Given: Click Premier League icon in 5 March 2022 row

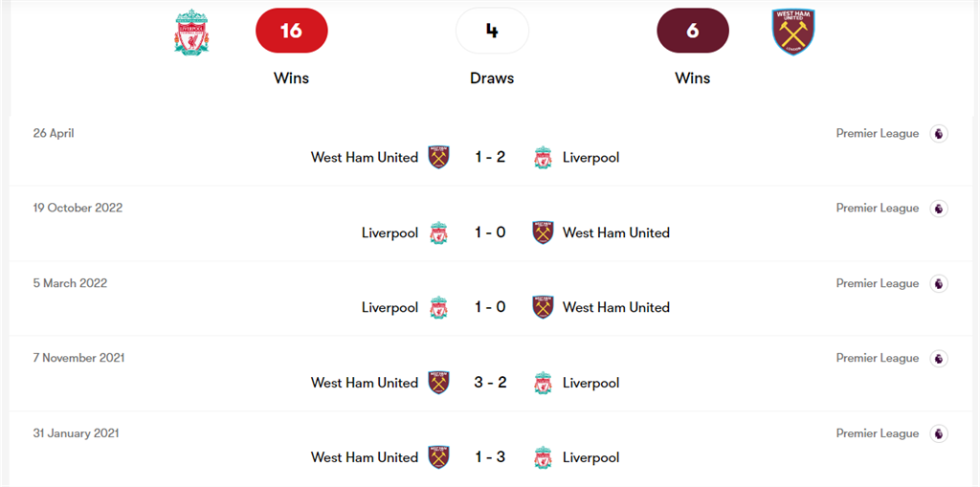Looking at the screenshot, I should pyautogui.click(x=939, y=283).
